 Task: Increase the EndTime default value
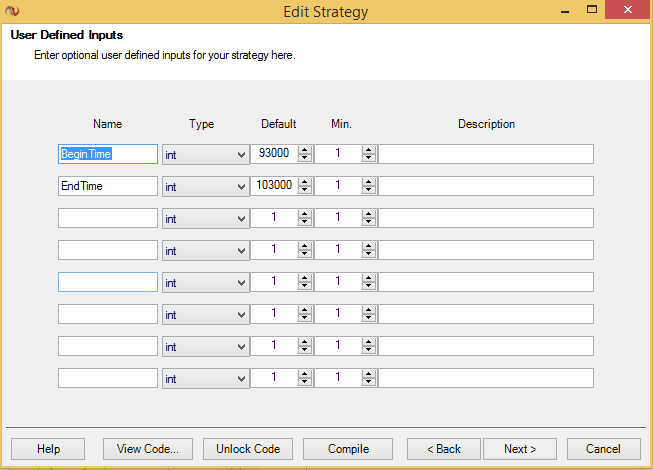click(x=305, y=182)
